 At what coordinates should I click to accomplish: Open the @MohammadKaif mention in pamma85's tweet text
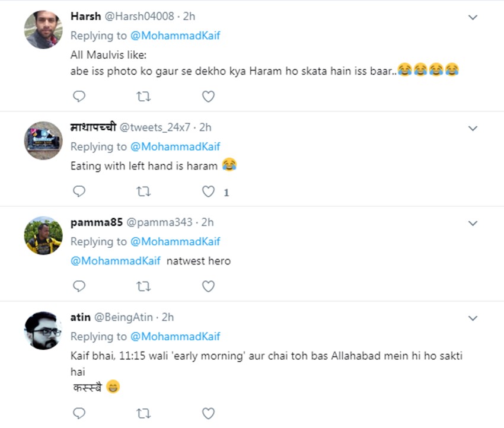(x=116, y=261)
